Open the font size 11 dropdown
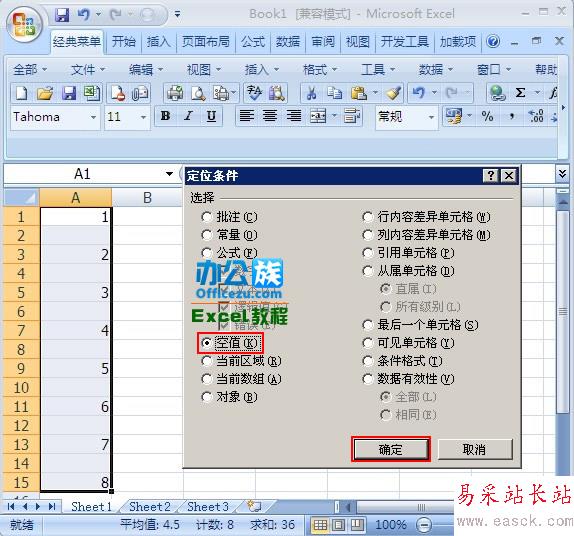This screenshot has height=536, width=574. coord(143,117)
